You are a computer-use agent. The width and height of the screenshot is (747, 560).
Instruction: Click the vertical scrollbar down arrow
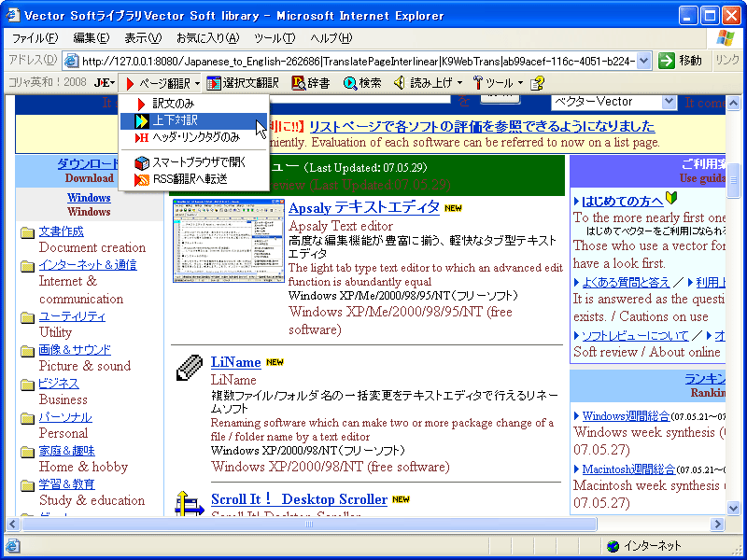click(x=733, y=508)
